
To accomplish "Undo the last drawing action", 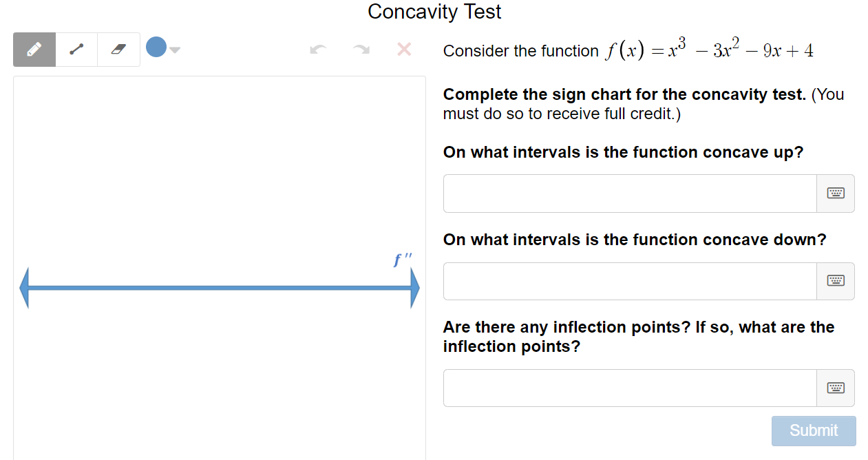I will click(317, 49).
